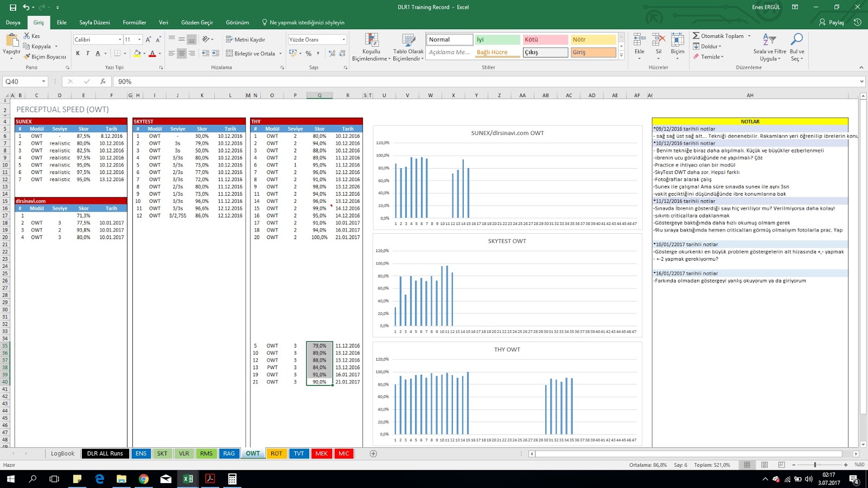
Task: Apply the Bağlı Hücre cell style
Action: [497, 52]
